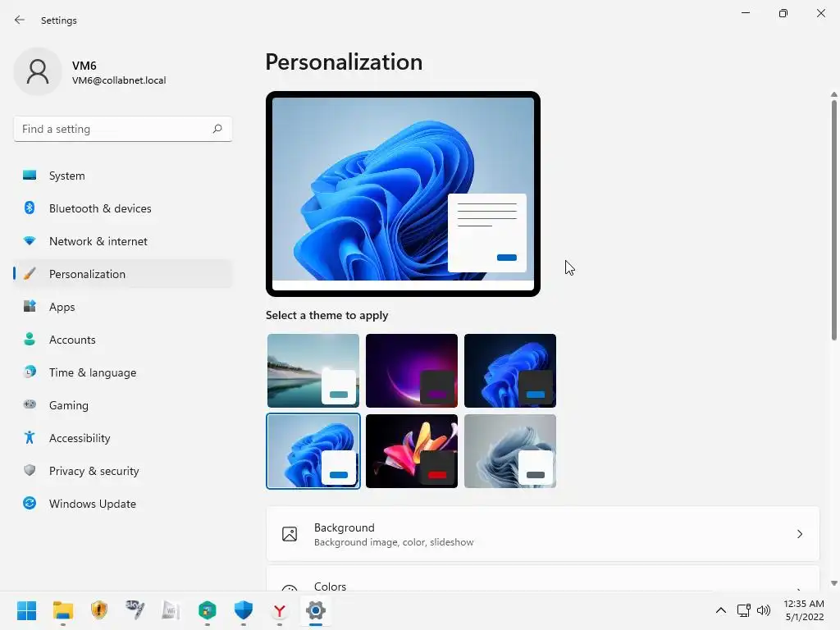This screenshot has width=840, height=630.
Task: Open Gaming settings
Action: 123,405
